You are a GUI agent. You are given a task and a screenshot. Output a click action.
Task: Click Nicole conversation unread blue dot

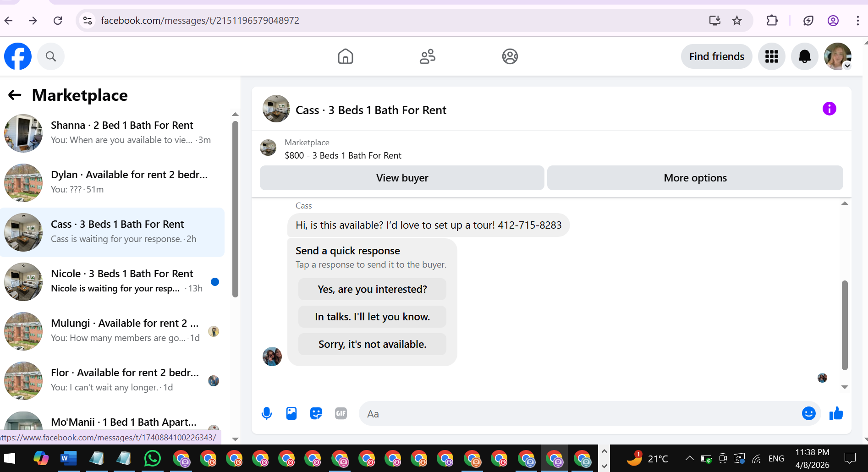(x=214, y=282)
